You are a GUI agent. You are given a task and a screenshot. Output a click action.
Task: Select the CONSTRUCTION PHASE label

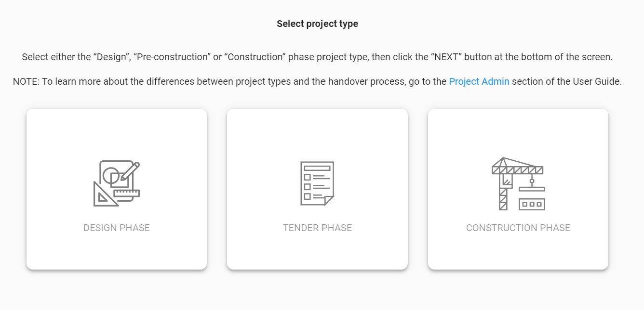[x=518, y=228]
